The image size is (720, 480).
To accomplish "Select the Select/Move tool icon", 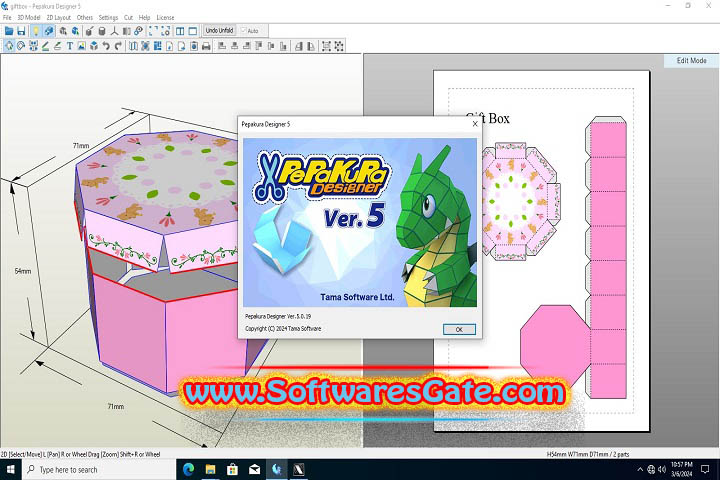I will point(9,46).
